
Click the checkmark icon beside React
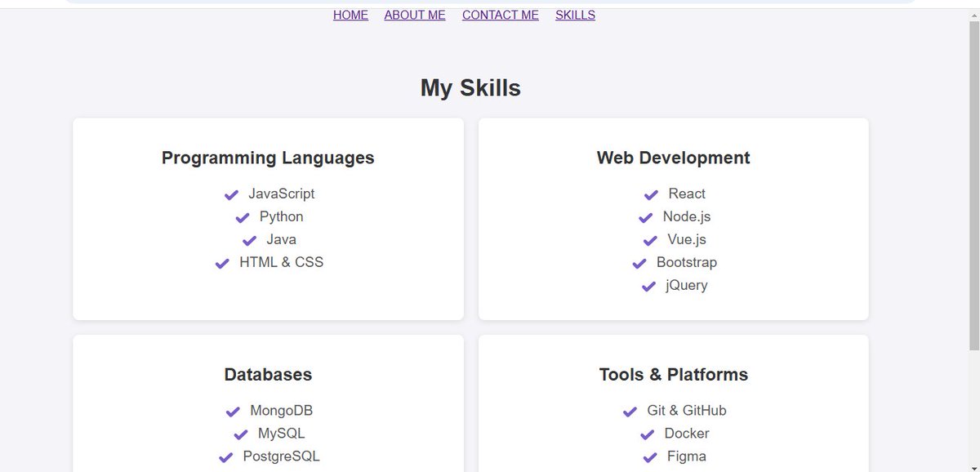[651, 195]
